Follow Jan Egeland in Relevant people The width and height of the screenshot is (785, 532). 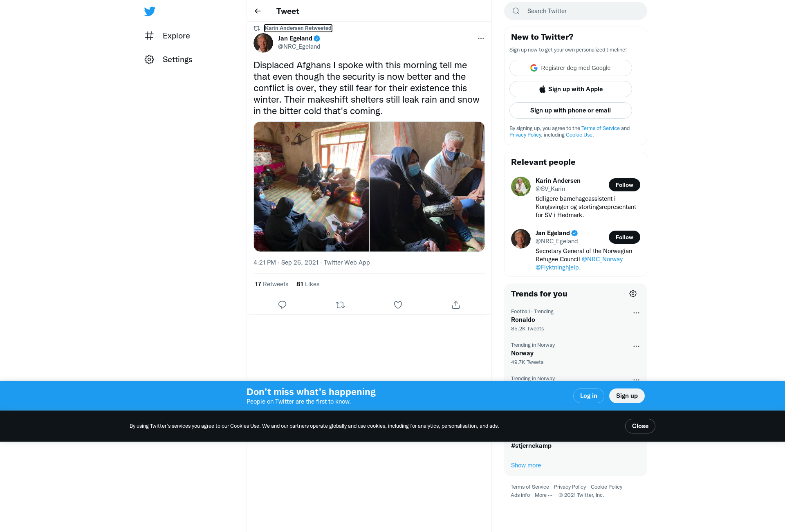(624, 237)
